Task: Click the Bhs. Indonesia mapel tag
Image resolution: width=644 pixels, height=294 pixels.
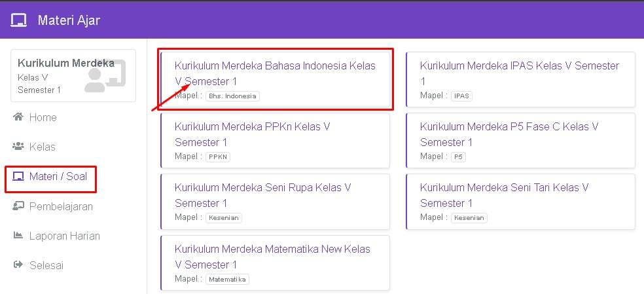Action: tap(232, 96)
